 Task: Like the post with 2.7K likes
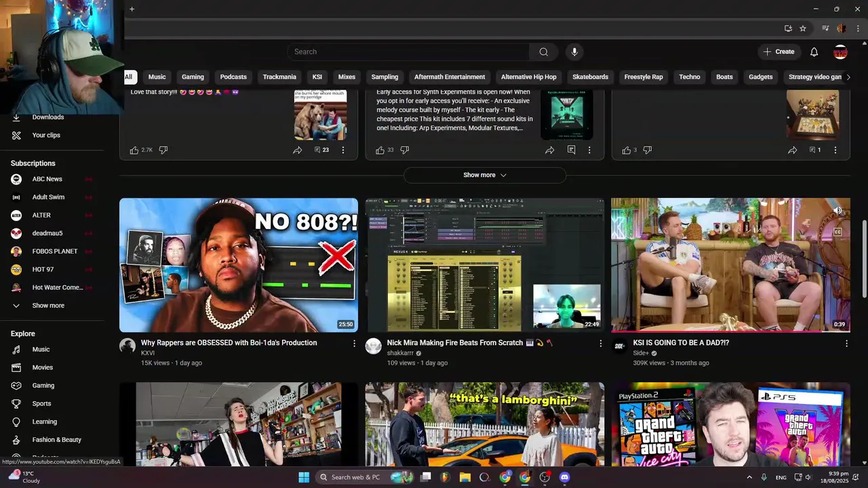(x=134, y=150)
